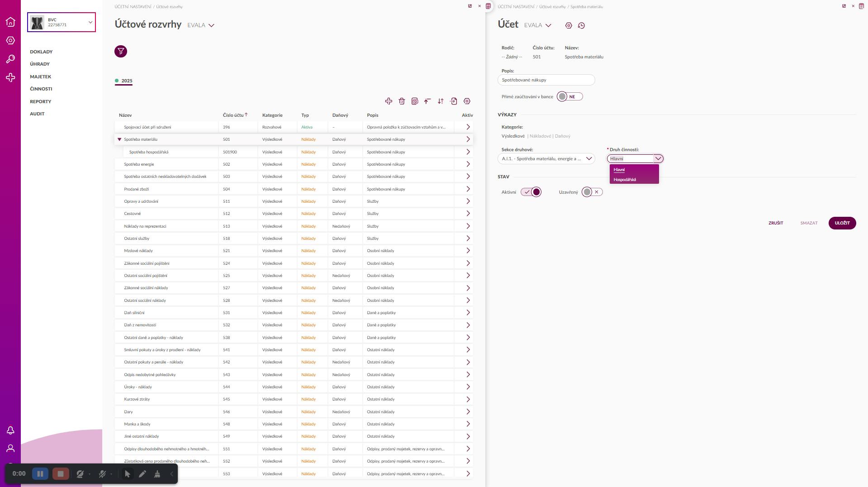The width and height of the screenshot is (868, 487).
Task: Select Hospodářská from the dropdown list
Action: click(625, 180)
